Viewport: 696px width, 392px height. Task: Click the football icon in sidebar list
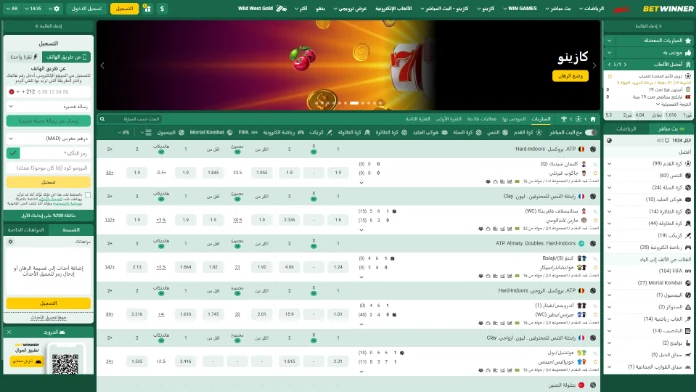tap(688, 164)
